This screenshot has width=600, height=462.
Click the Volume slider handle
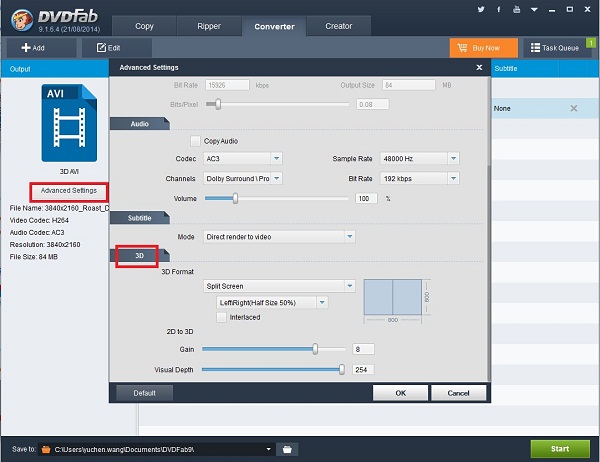pos(235,198)
